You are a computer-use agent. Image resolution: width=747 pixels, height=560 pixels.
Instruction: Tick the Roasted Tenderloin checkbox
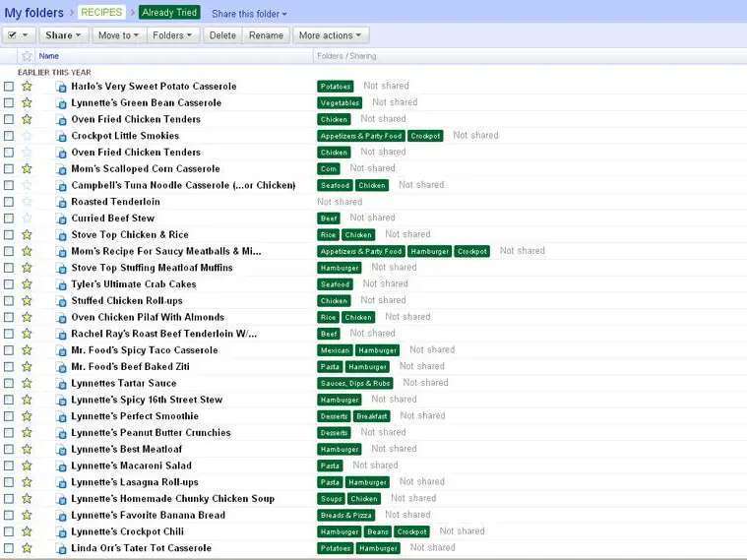[x=9, y=202]
